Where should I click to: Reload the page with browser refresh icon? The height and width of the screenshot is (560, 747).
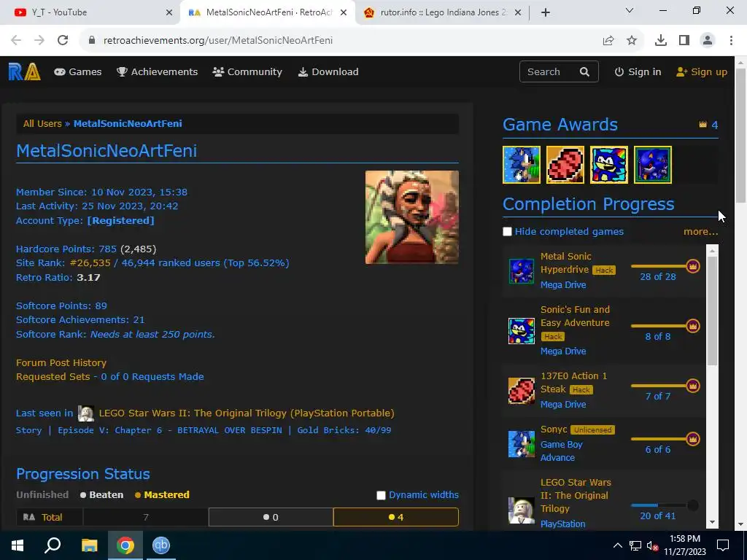pyautogui.click(x=63, y=41)
